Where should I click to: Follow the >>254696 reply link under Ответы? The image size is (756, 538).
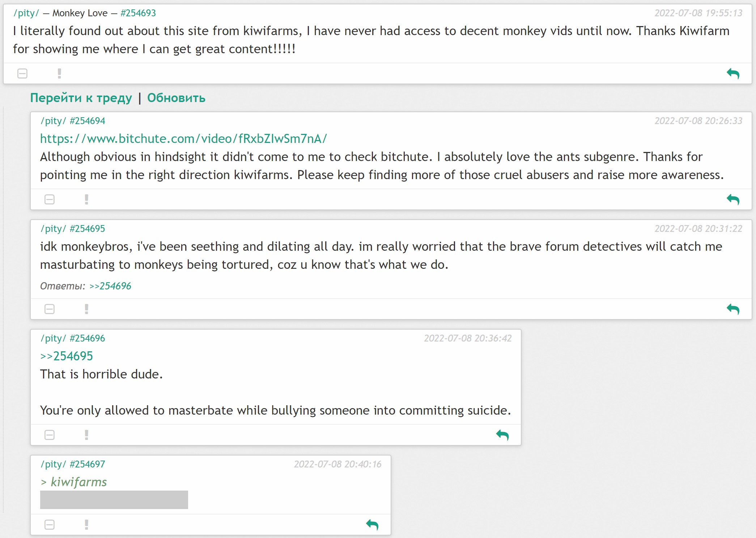click(x=110, y=286)
